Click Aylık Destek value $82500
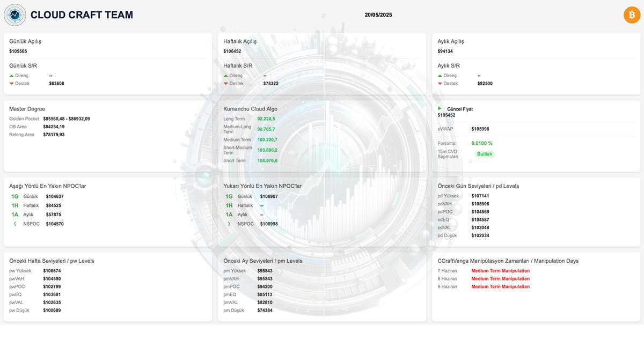 pos(485,84)
